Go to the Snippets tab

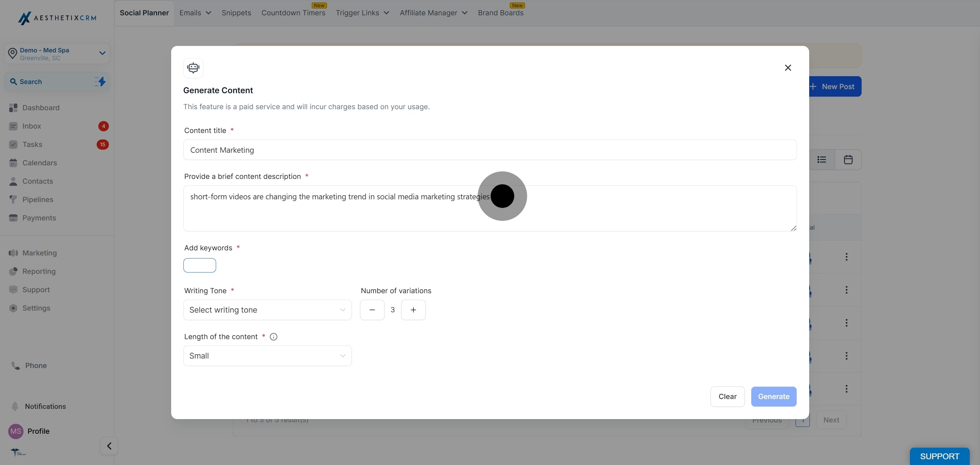pos(236,13)
